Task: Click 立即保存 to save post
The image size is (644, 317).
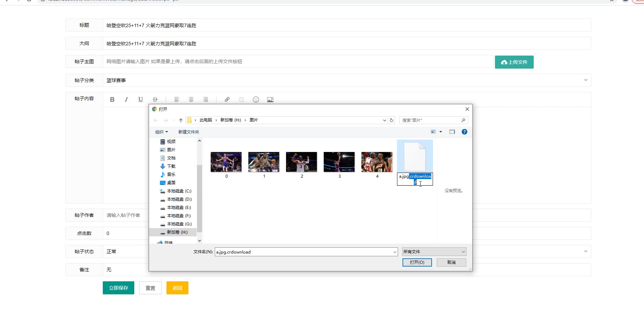Action: tap(119, 288)
